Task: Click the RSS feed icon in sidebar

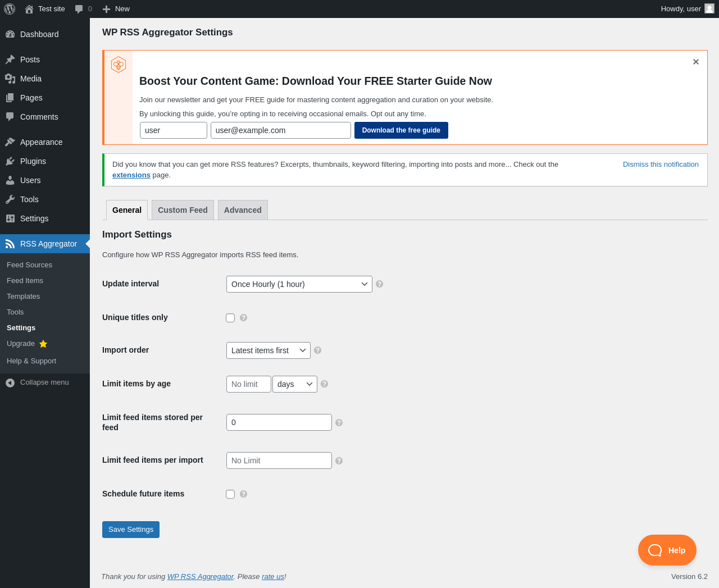Action: [10, 244]
